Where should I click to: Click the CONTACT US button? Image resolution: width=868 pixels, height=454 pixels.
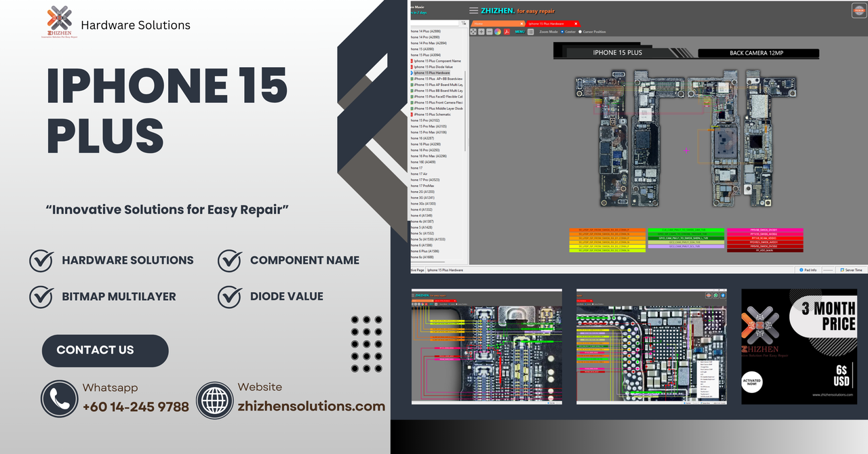click(105, 350)
